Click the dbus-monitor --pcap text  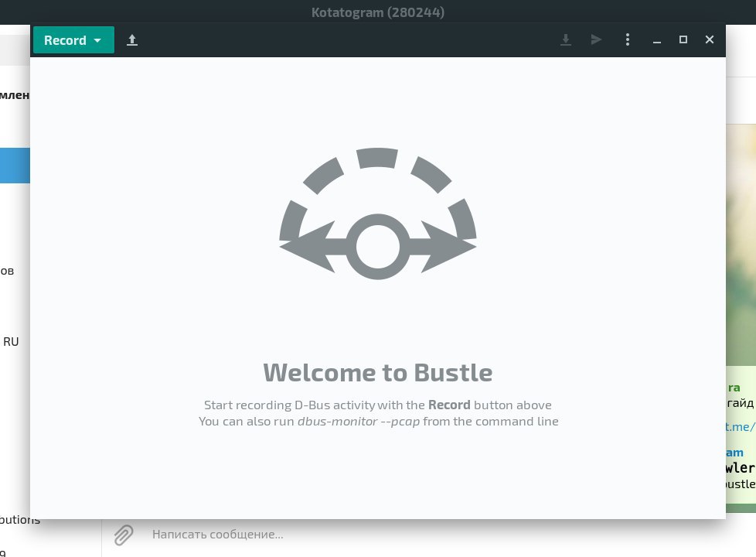pos(358,422)
